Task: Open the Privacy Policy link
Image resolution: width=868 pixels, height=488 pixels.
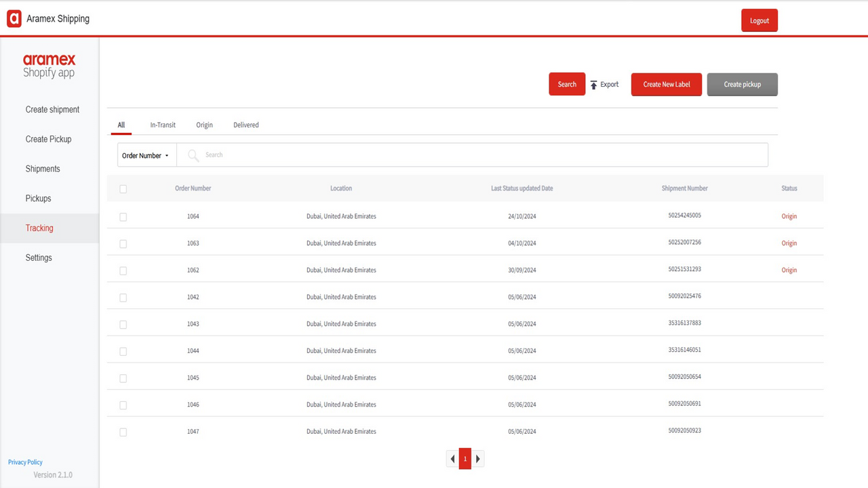Action: pyautogui.click(x=25, y=462)
